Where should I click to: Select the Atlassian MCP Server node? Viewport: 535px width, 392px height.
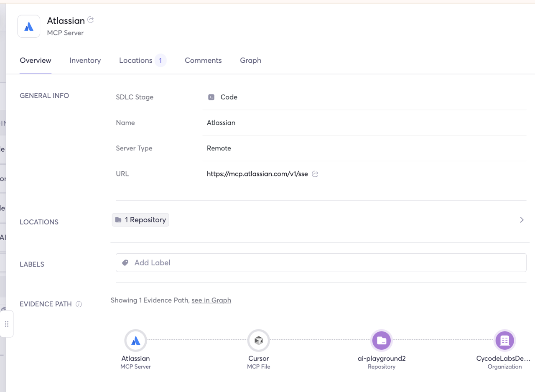135,340
